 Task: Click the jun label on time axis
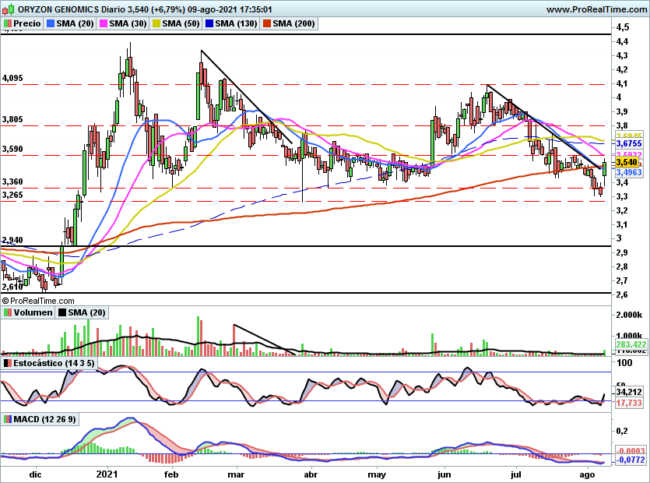coord(444,474)
